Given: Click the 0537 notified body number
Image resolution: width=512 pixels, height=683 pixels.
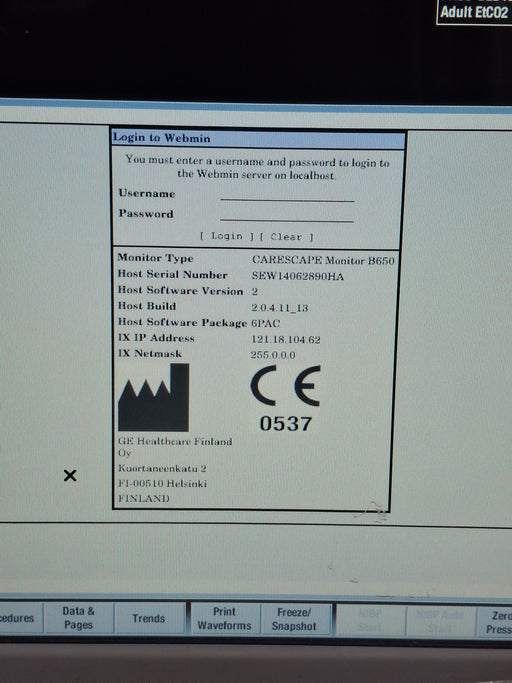Looking at the screenshot, I should [x=286, y=423].
